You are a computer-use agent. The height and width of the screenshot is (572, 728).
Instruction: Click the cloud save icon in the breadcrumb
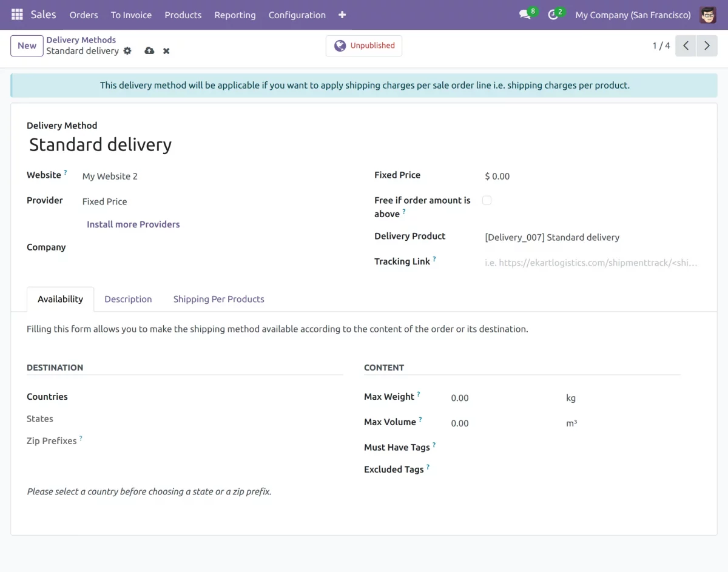pos(149,51)
